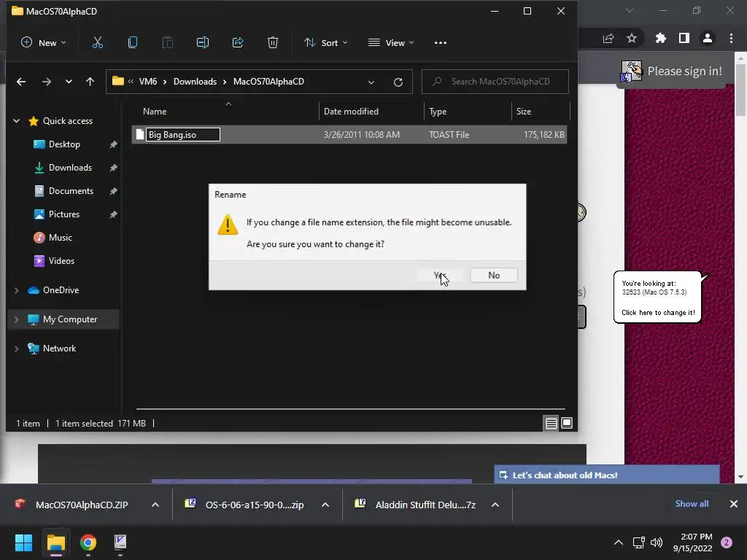747x560 pixels.
Task: Expand the OneDrive tree node
Action: 16,290
